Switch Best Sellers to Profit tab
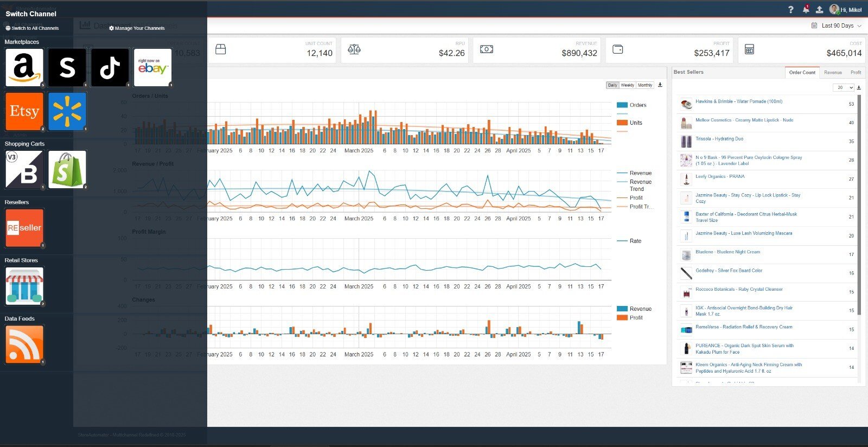Viewport: 868px width, 447px height. (x=856, y=72)
